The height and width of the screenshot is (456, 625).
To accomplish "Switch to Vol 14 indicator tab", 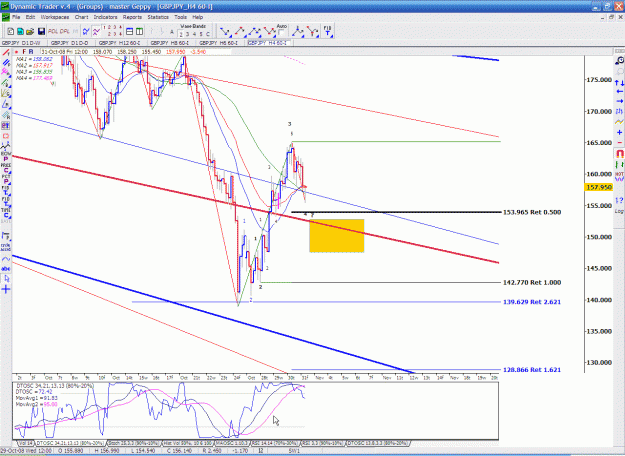I will [25, 443].
